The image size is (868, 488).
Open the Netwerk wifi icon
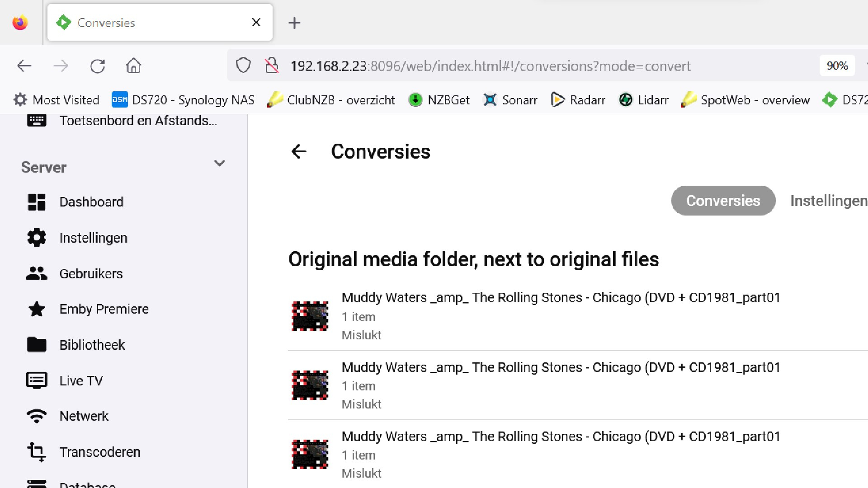point(37,416)
